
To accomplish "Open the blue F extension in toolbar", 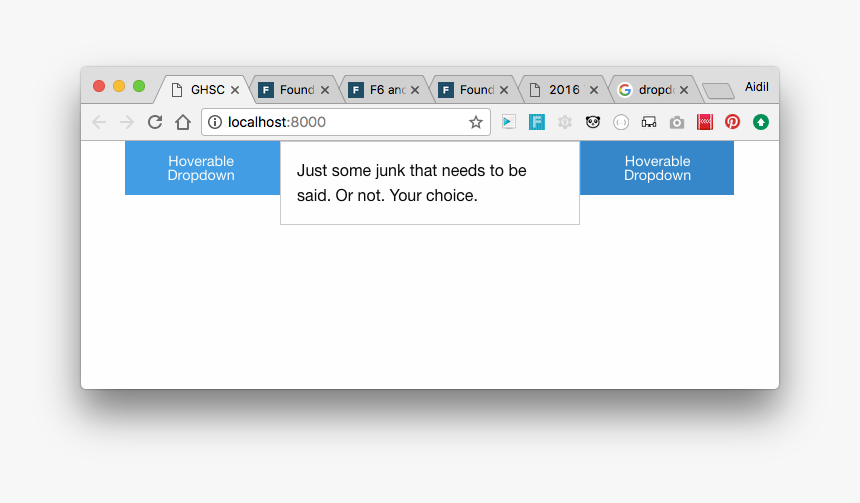I will 537,122.
